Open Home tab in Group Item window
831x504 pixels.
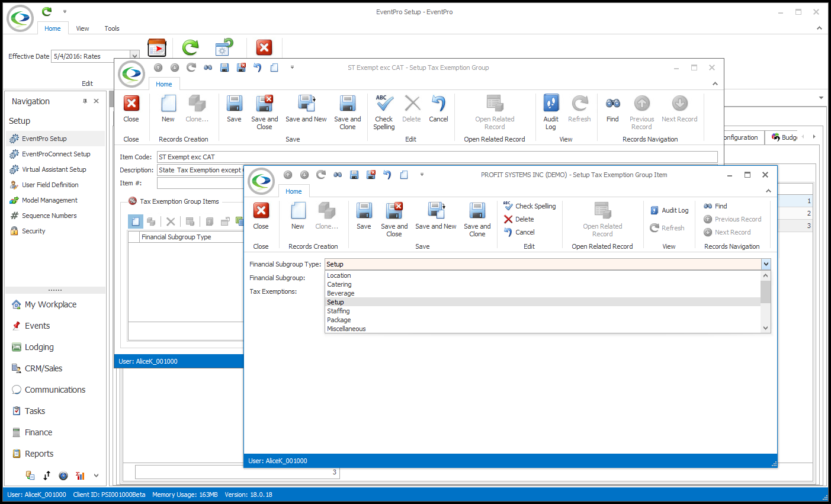click(x=294, y=191)
